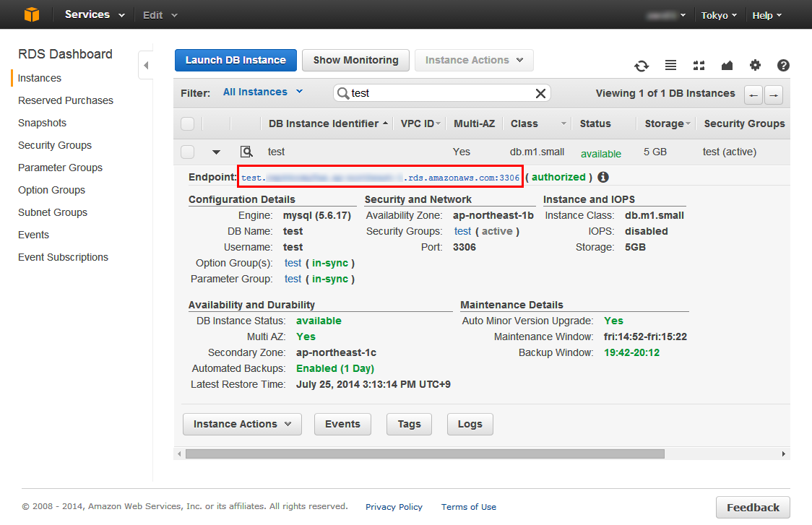The image size is (812, 525).
Task: Open the Tokyo region dropdown
Action: (719, 16)
